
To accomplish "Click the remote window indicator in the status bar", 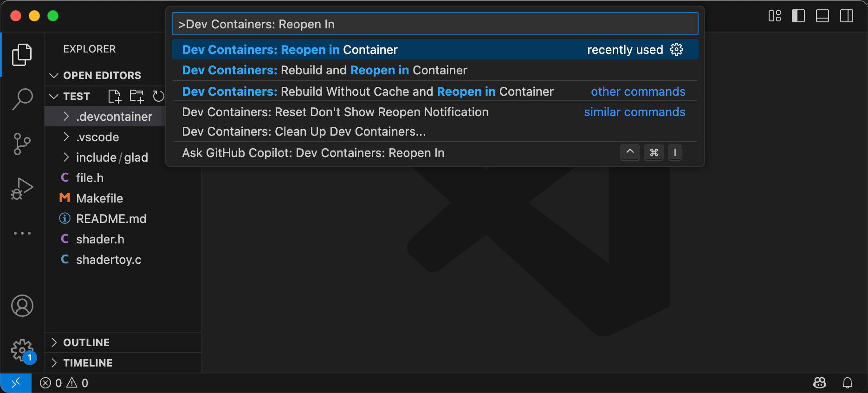I will coord(16,383).
